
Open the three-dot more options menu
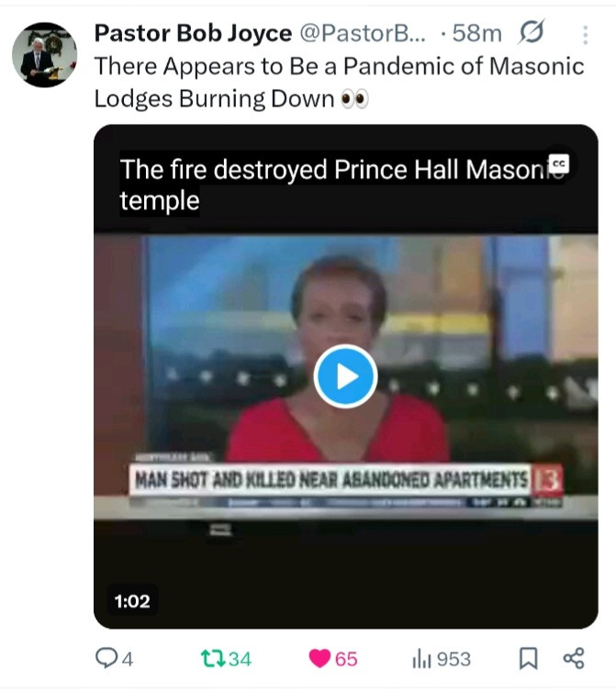585,35
